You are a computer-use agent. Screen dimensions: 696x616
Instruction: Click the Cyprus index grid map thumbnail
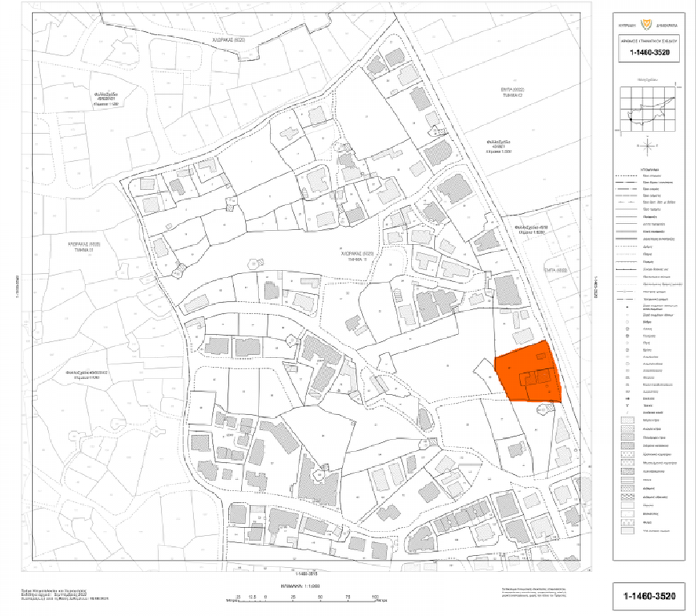(649, 111)
